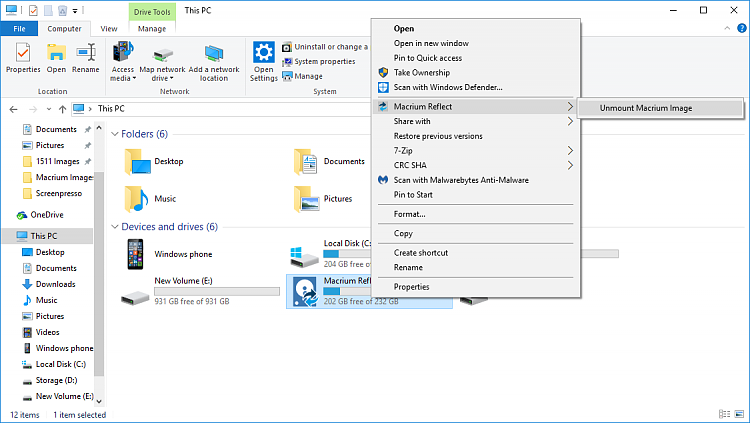The height and width of the screenshot is (423, 750).
Task: Open the Pictures folder icon
Action: pos(307,199)
